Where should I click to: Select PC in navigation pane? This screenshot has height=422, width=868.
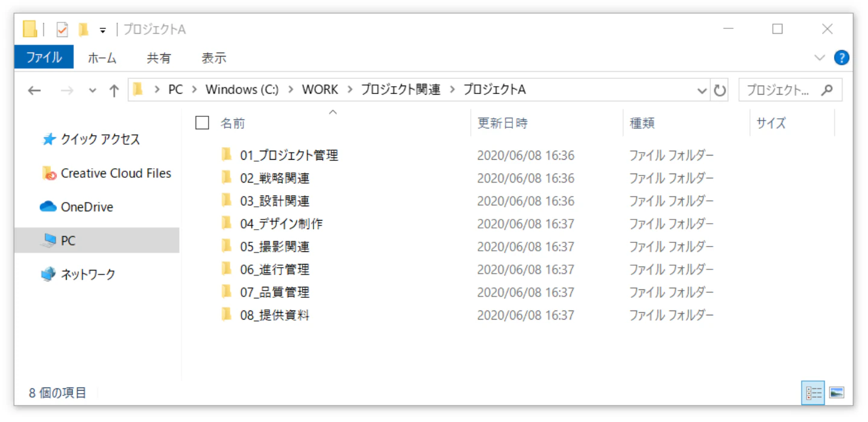click(x=96, y=240)
